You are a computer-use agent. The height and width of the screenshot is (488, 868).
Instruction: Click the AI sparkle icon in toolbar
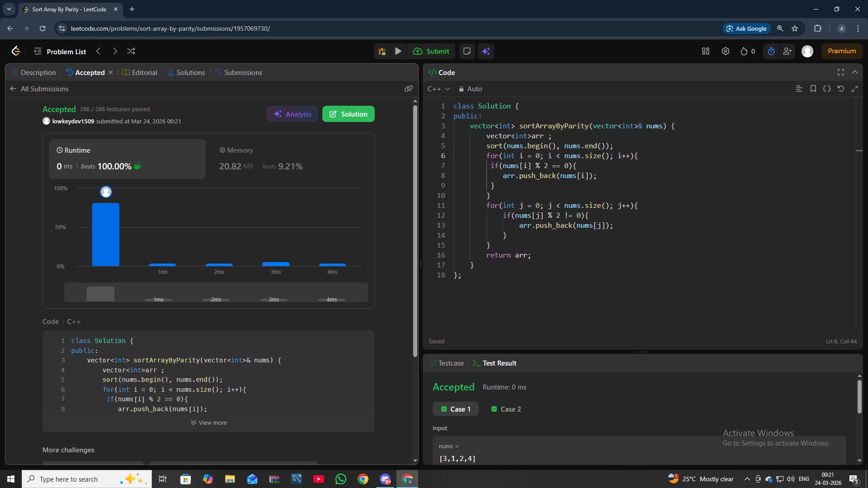tap(486, 52)
